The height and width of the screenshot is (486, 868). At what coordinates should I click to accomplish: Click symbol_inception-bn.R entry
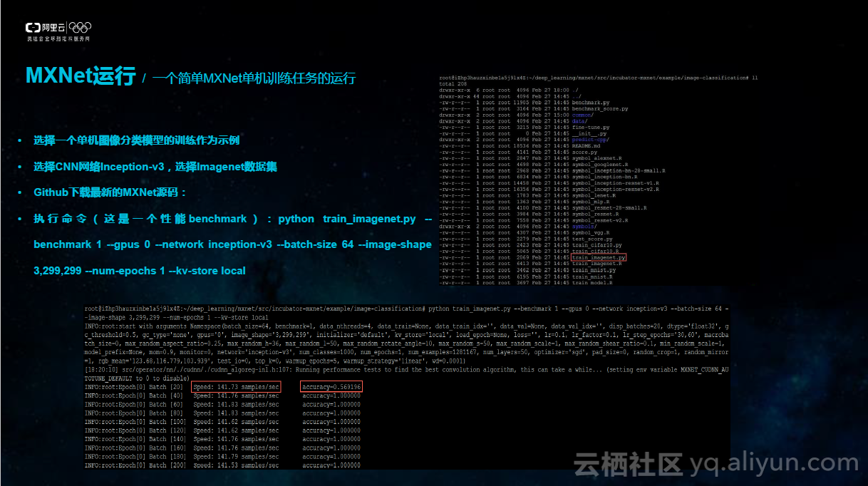click(605, 177)
